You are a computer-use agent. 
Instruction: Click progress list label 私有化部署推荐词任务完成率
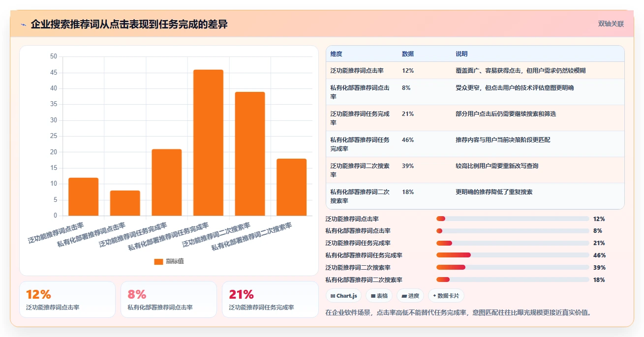pos(364,255)
